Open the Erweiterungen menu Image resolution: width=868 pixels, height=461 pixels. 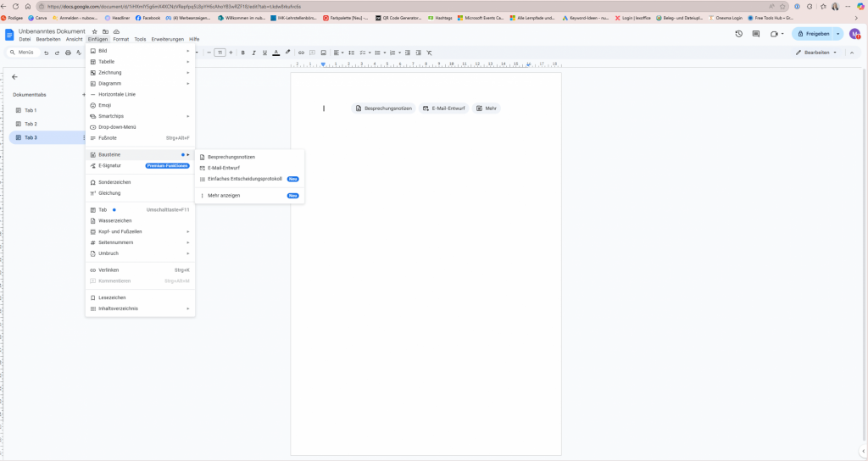coord(167,39)
